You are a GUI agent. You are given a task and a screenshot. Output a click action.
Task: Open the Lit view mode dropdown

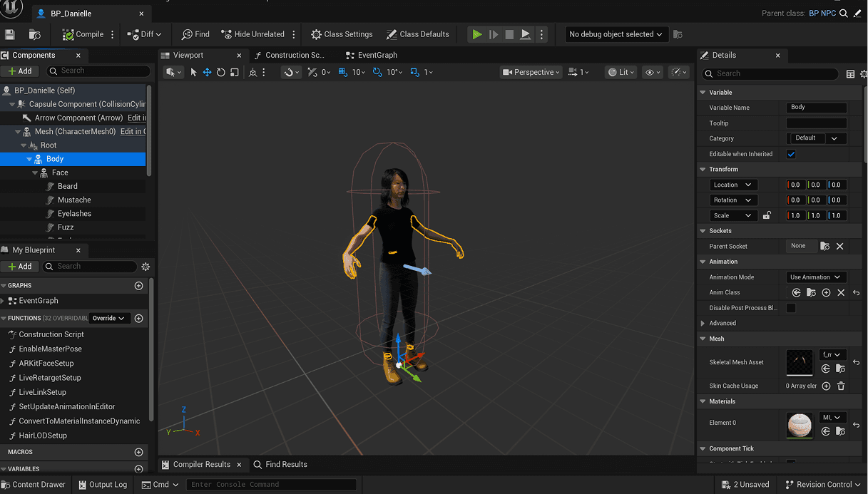click(x=621, y=72)
